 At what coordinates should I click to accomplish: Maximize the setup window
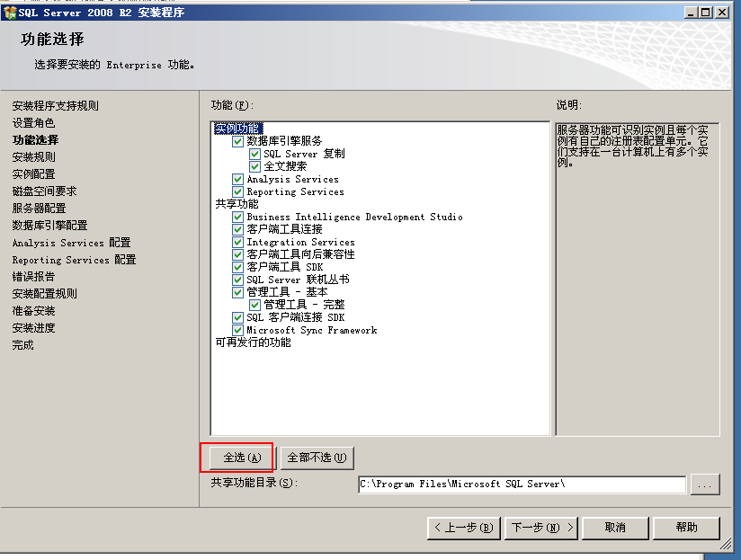[x=706, y=13]
